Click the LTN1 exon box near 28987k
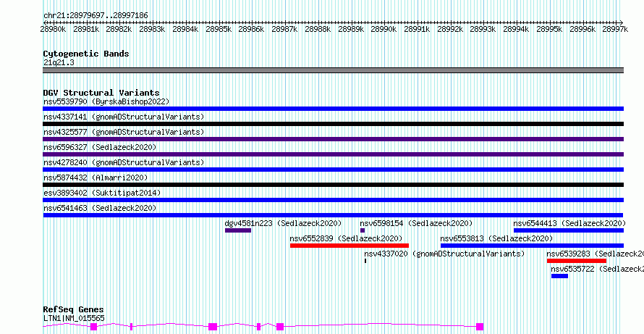The height and width of the screenshot is (334, 644). click(x=280, y=327)
